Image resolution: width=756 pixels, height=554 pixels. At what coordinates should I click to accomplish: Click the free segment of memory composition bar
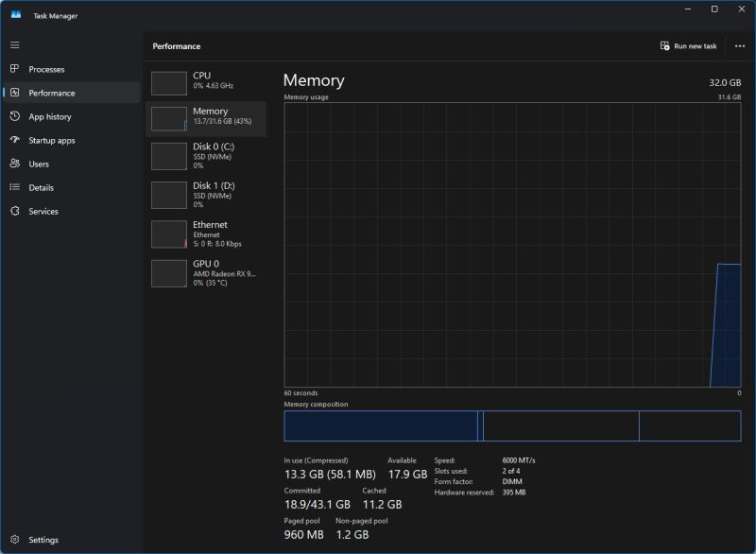click(x=690, y=425)
